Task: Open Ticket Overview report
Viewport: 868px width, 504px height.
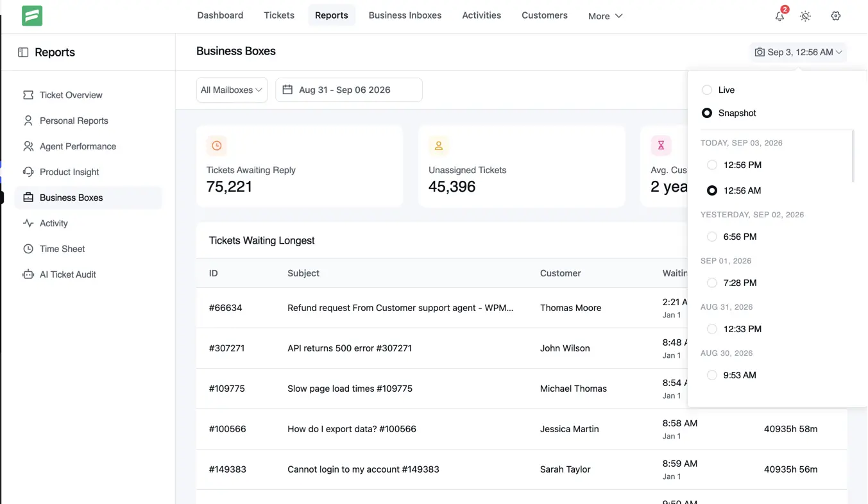Action: 88,95
